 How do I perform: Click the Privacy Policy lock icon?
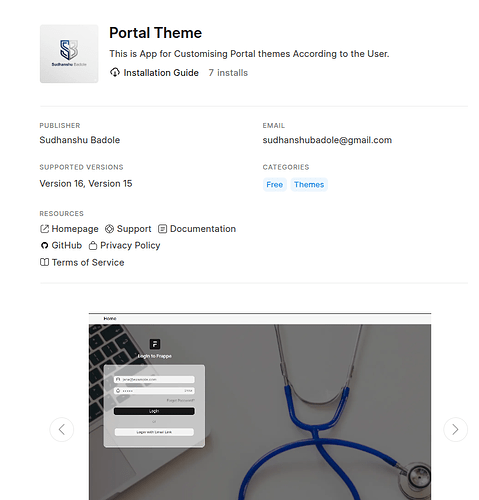point(93,246)
